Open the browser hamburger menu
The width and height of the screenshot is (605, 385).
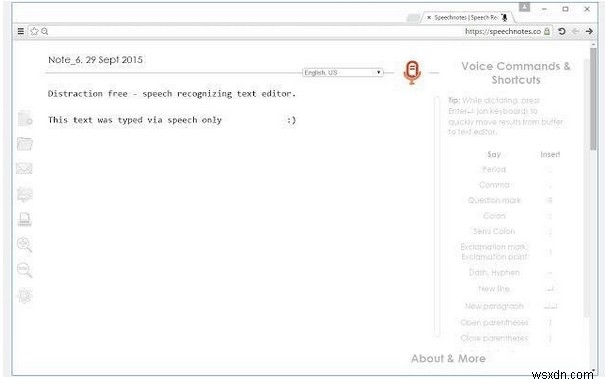click(x=21, y=31)
